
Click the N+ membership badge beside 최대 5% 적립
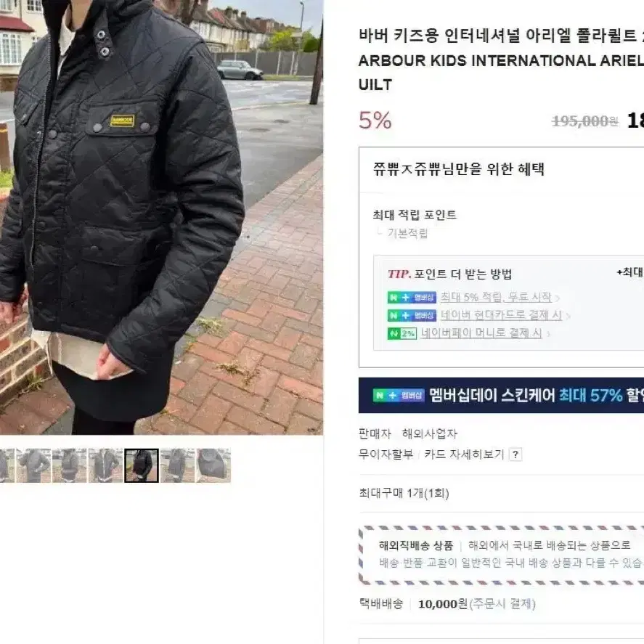[412, 298]
